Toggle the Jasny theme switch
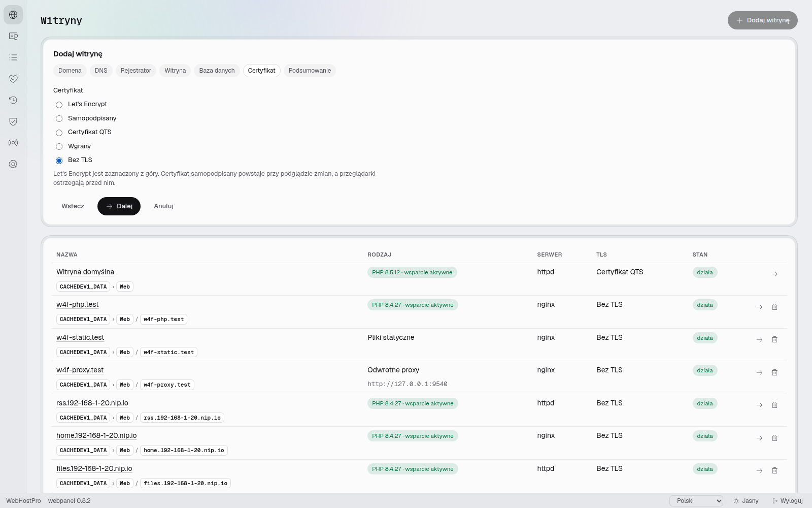Viewport: 812px width, 508px height. pyautogui.click(x=746, y=501)
